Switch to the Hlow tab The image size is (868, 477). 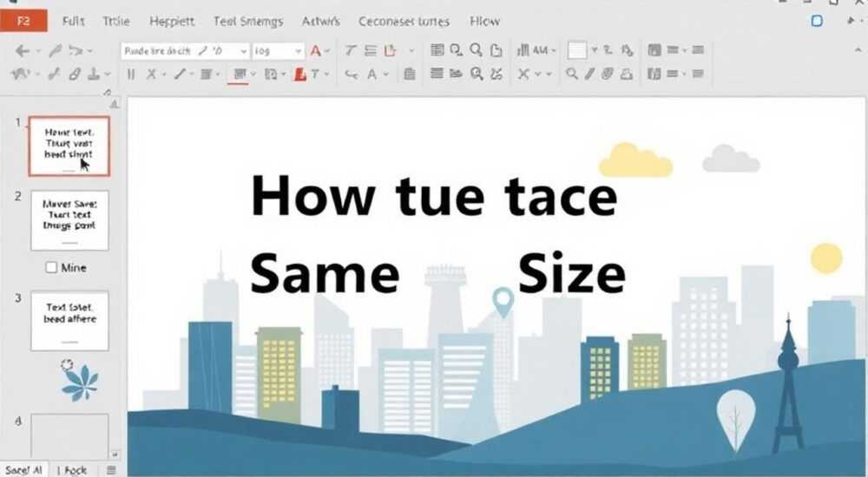tap(485, 21)
